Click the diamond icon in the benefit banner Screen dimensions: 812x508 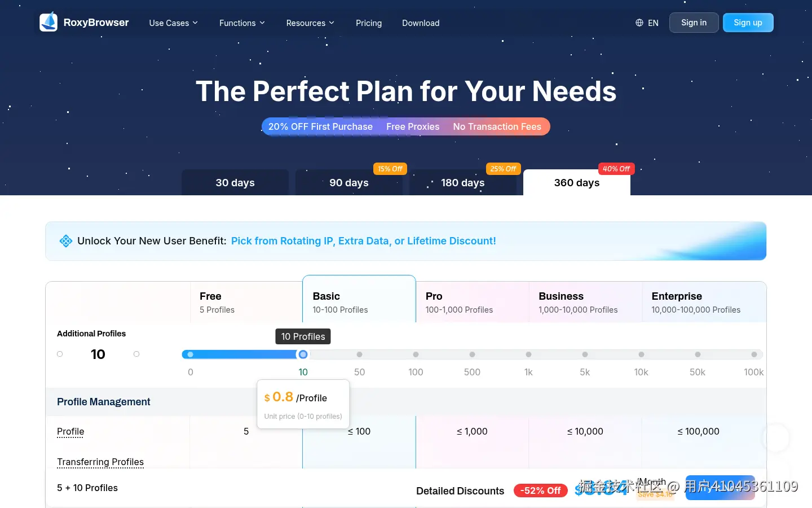66,241
